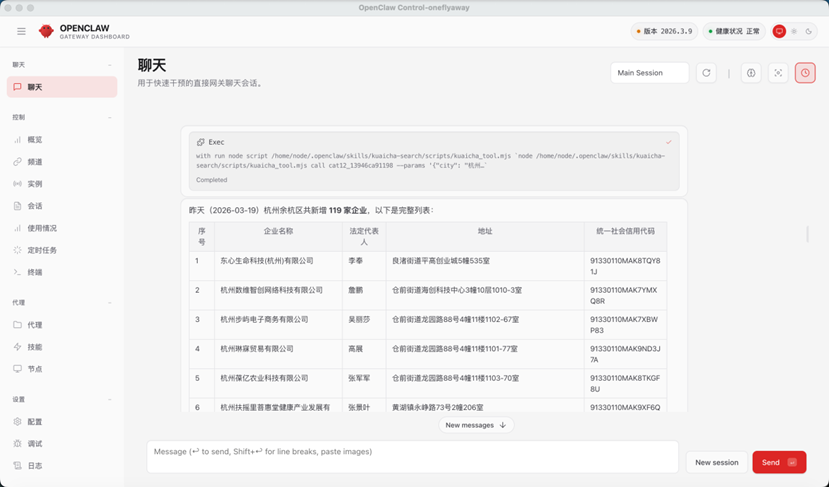Toggle the sidebar with the hamburger icon

21,32
